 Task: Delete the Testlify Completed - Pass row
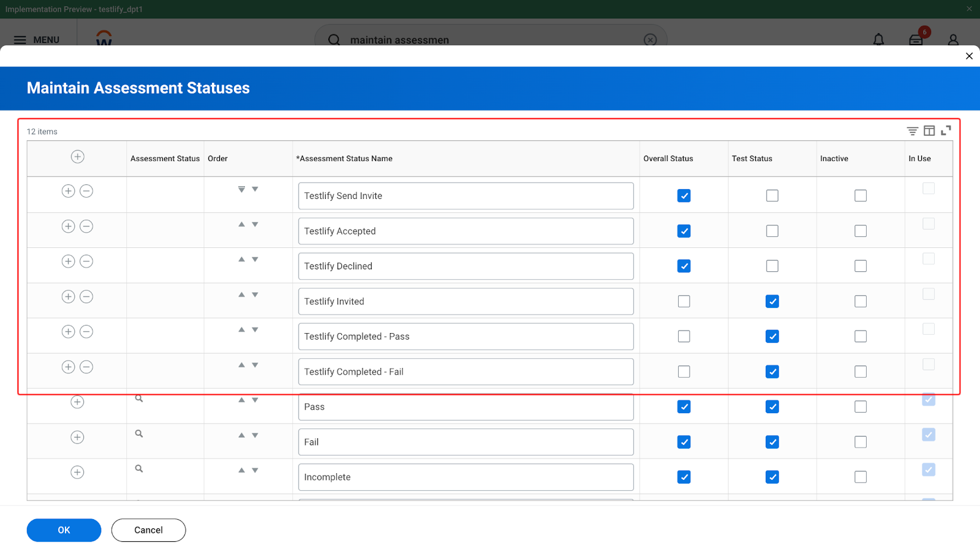pyautogui.click(x=86, y=332)
